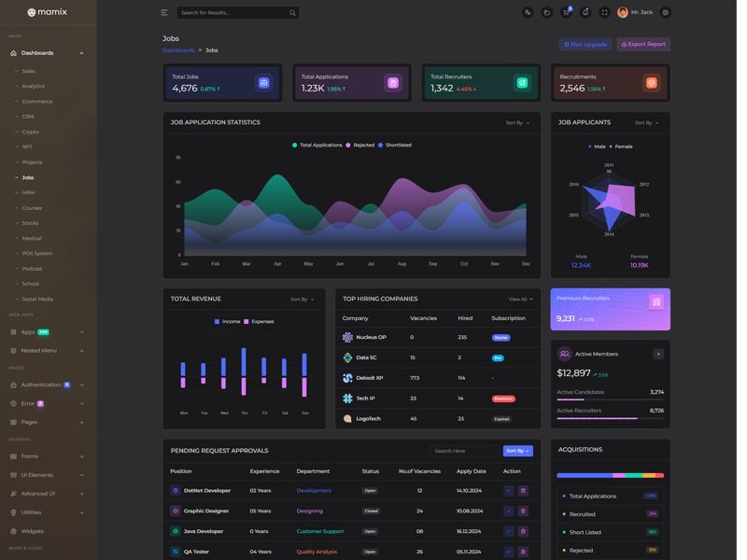Click the Search Here field in Pending Approvals
The height and width of the screenshot is (560, 747).
coord(464,451)
